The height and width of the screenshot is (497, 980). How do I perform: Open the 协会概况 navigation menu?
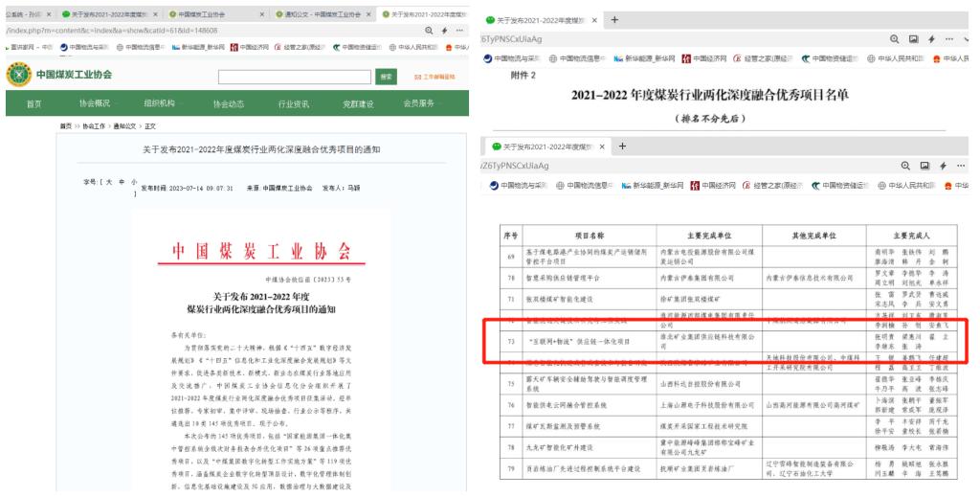(x=95, y=103)
